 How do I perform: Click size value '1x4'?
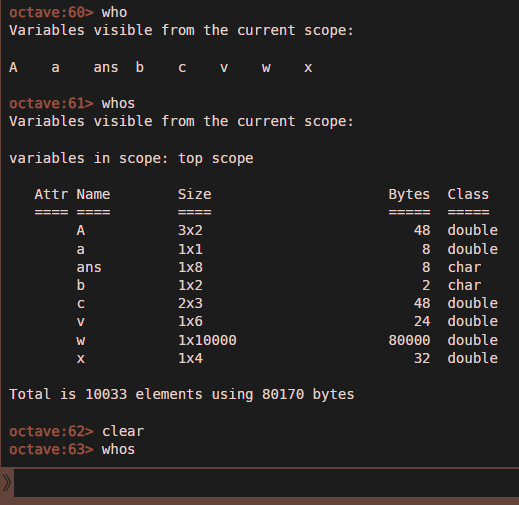(190, 359)
